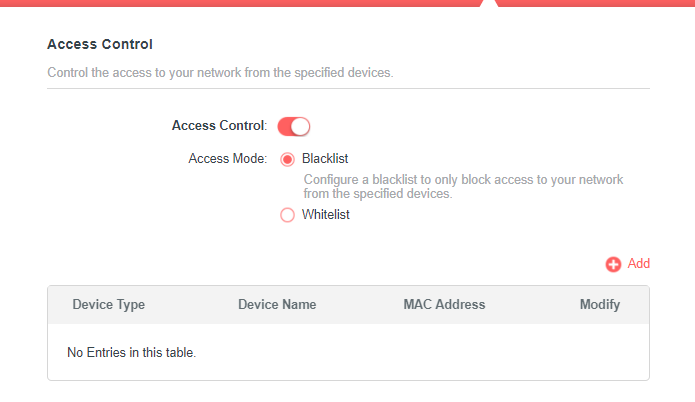Click the "Access Control:" label beside the switch
695x402 pixels.
[219, 126]
